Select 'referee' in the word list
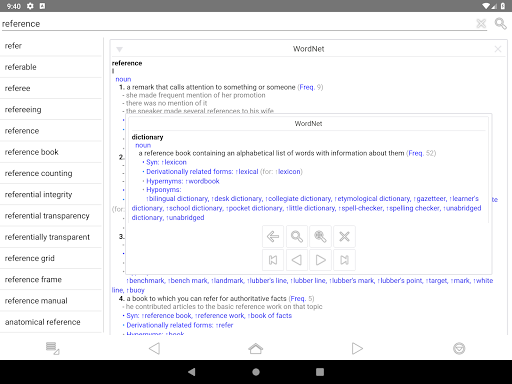This screenshot has height=384, width=512. 51,88
